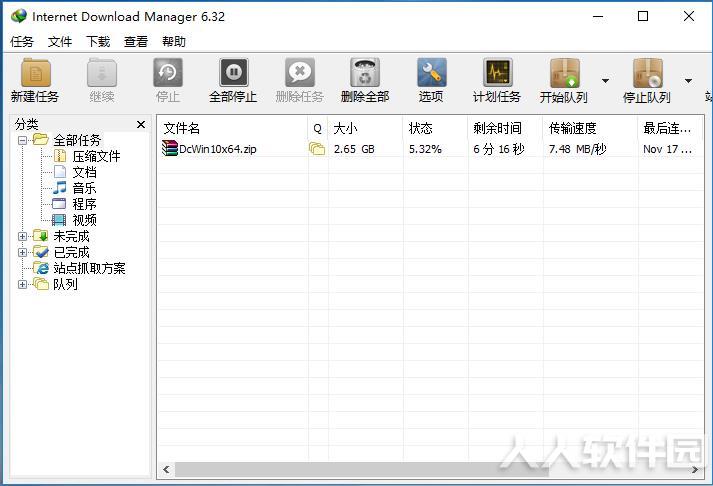713x486 pixels.
Task: Click the 继续 resume icon
Action: pos(102,72)
